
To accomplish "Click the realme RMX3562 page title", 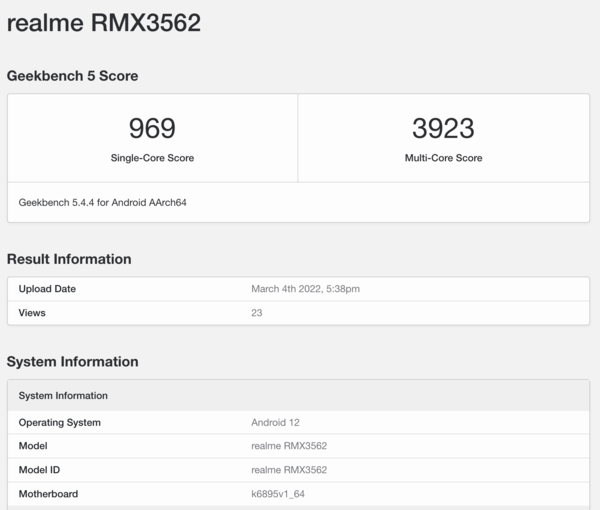I will pos(104,23).
